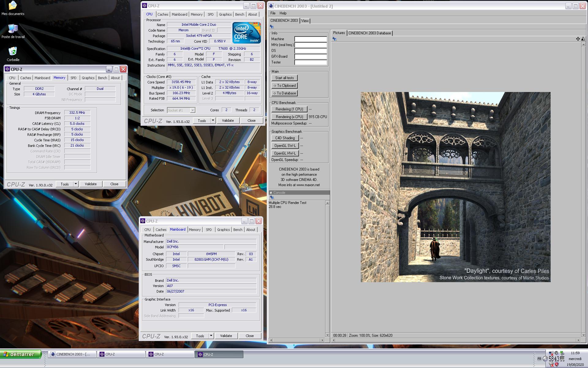Viewport: 588px width, 368px height.
Task: Click Console horizontal scrollbar left arrow
Action: [271, 340]
